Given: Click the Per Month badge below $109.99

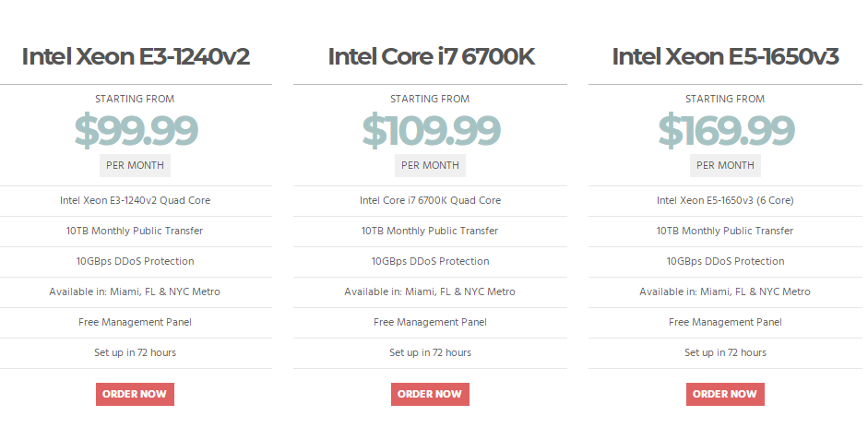Looking at the screenshot, I should click(x=430, y=165).
